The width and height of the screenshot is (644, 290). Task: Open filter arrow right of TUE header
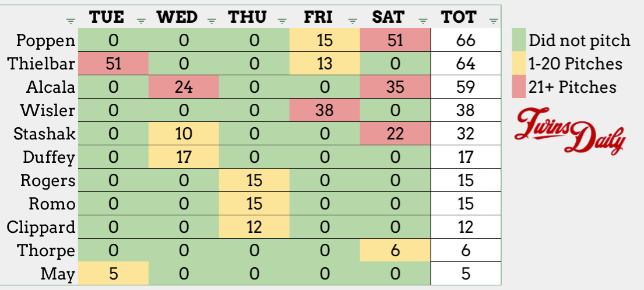point(141,21)
